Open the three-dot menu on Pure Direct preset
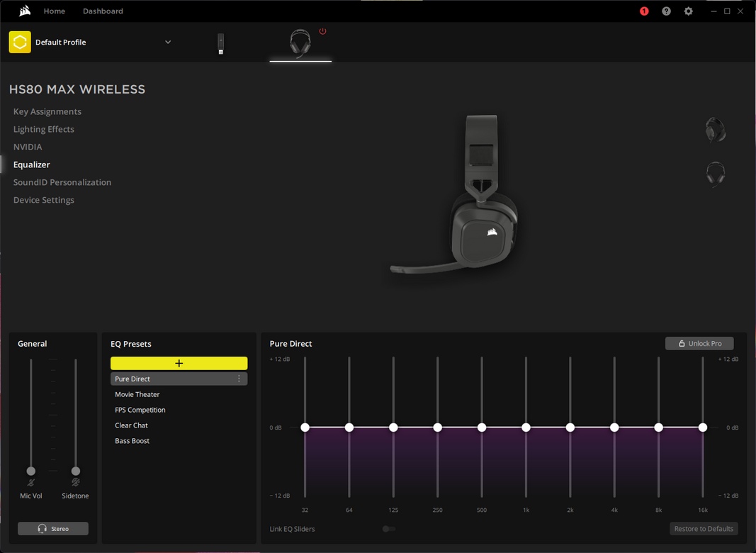This screenshot has width=756, height=553. (239, 379)
